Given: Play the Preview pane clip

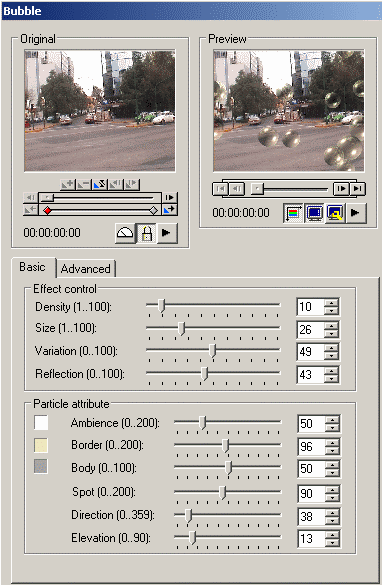Looking at the screenshot, I should click(x=356, y=213).
